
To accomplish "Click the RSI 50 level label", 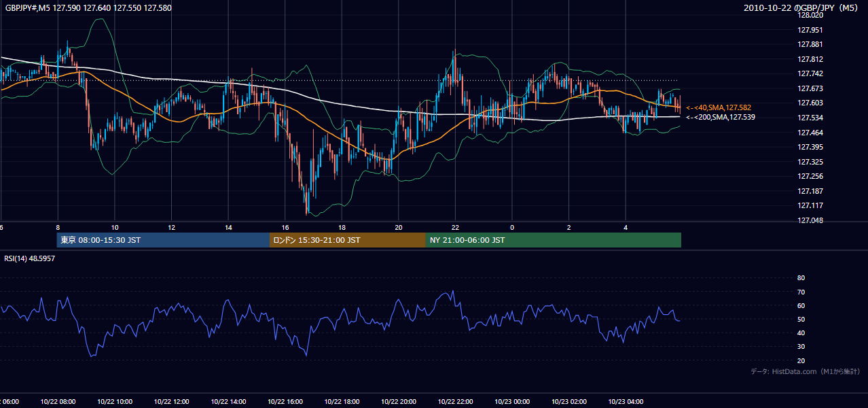I will coord(801,319).
